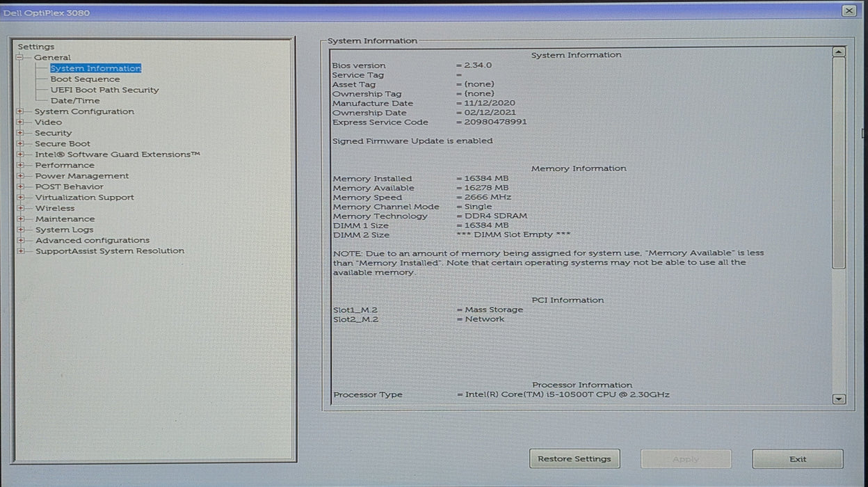This screenshot has width=868, height=487.
Task: Expand the System Logs node
Action: (x=20, y=230)
